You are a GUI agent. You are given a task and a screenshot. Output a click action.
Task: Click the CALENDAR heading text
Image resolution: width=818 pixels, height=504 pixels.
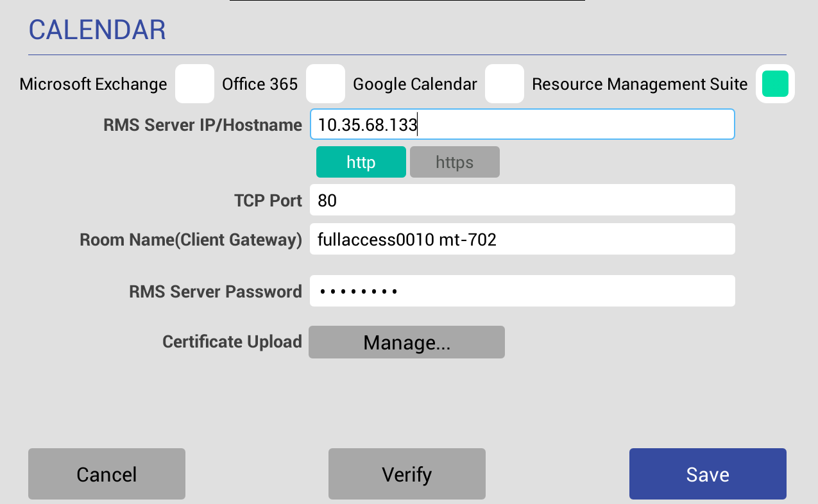tap(98, 30)
